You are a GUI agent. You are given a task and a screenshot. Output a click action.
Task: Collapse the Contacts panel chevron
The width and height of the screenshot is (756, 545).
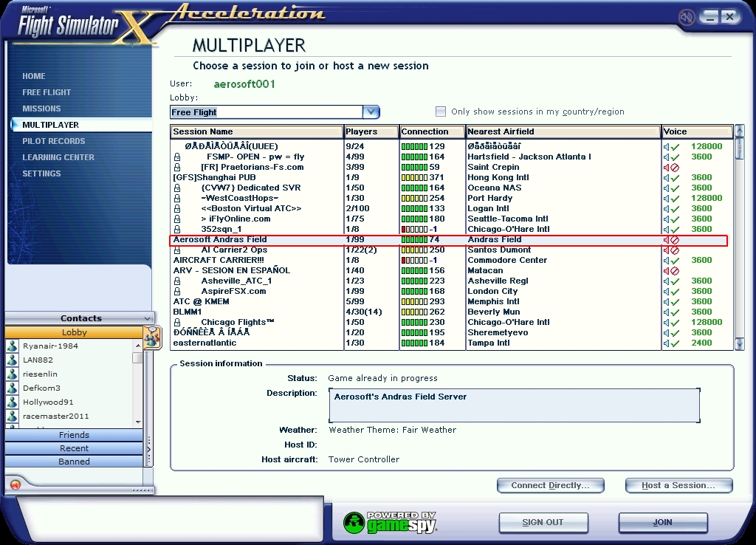coord(147,318)
